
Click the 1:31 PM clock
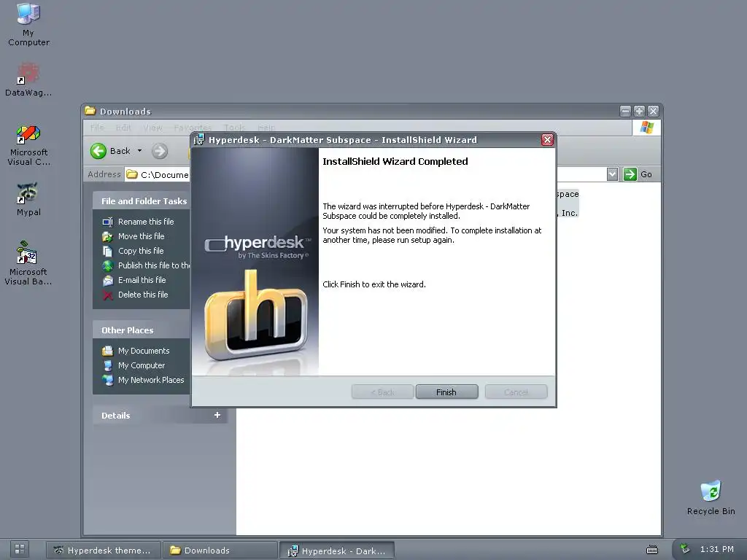click(x=716, y=549)
